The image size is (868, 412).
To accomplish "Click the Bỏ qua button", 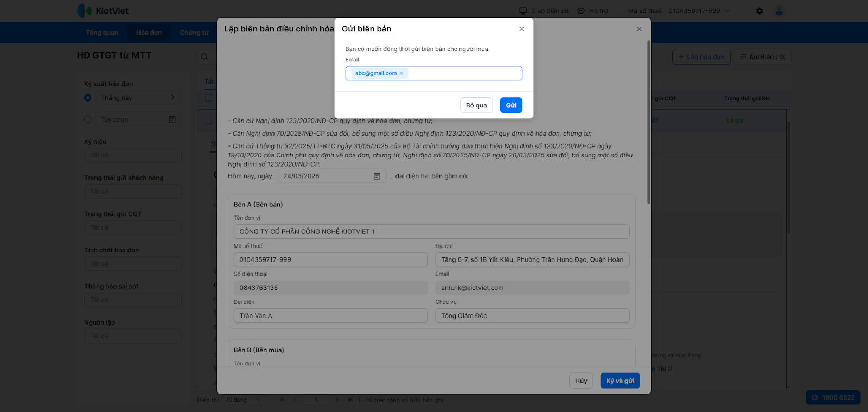I will [476, 105].
